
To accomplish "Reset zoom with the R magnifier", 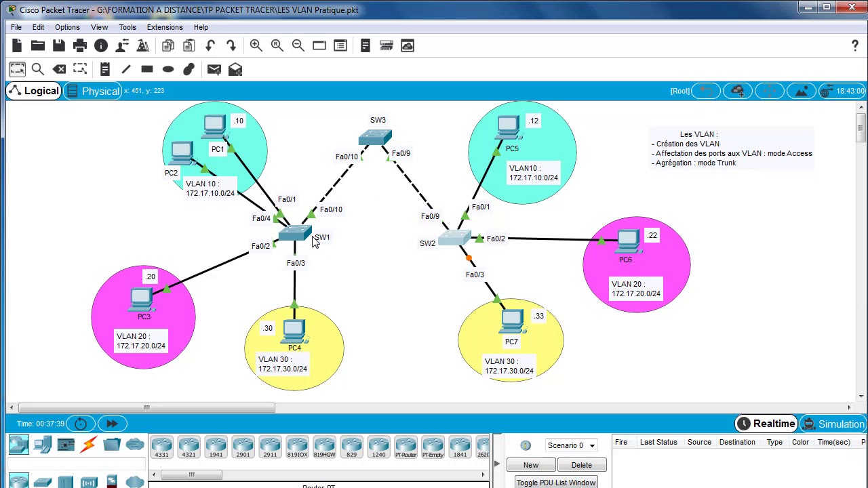I will tap(277, 45).
